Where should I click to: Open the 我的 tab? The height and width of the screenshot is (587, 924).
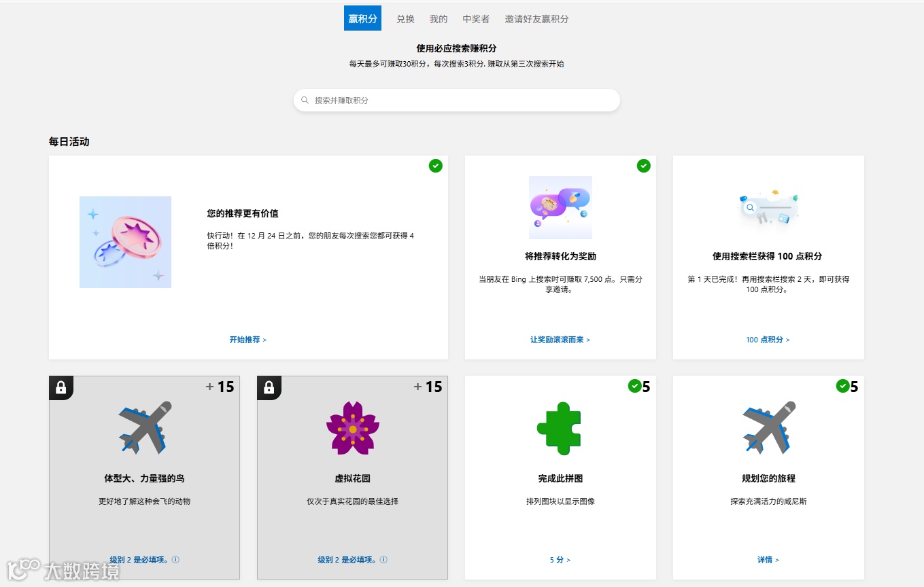pos(439,19)
